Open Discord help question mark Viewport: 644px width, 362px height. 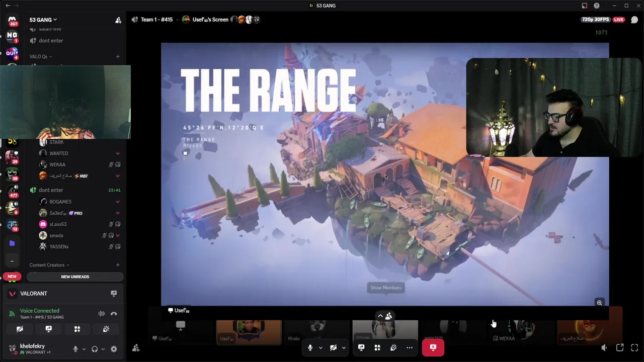tap(597, 6)
